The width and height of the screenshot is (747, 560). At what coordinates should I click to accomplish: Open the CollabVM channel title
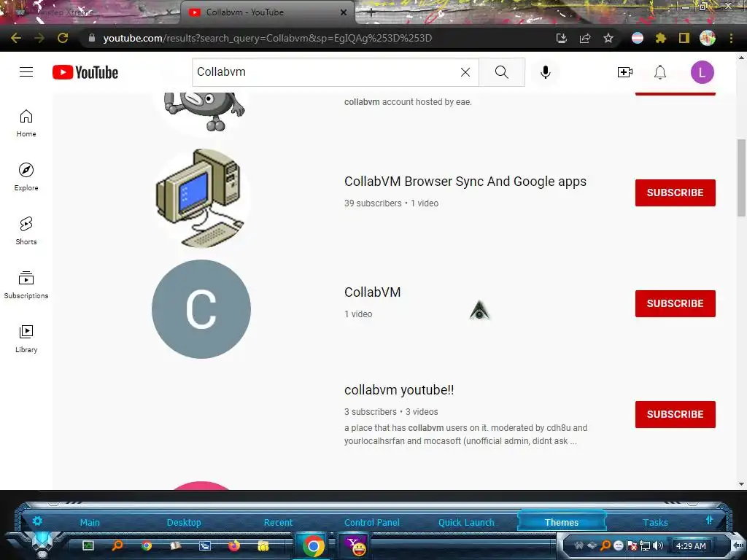pos(372,292)
